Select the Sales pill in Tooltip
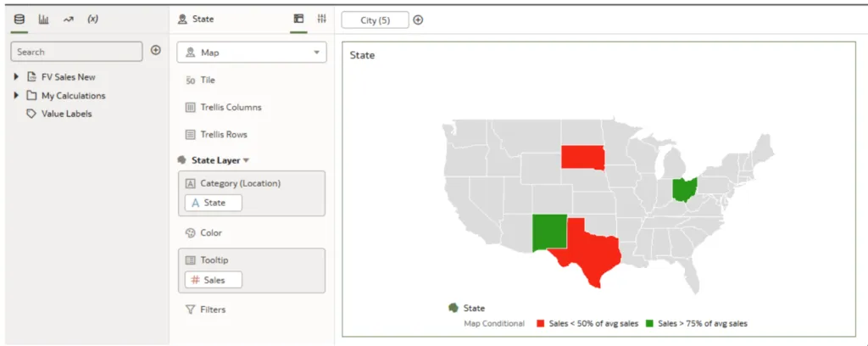 pos(213,280)
